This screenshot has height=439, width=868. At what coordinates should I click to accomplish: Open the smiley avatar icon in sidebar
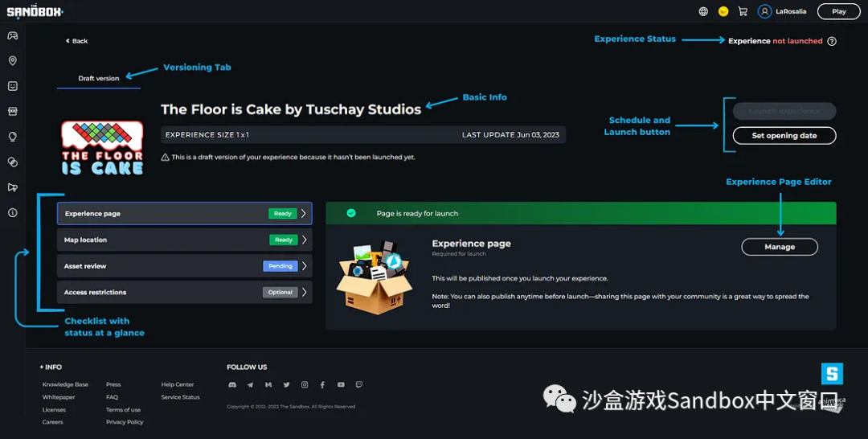12,86
